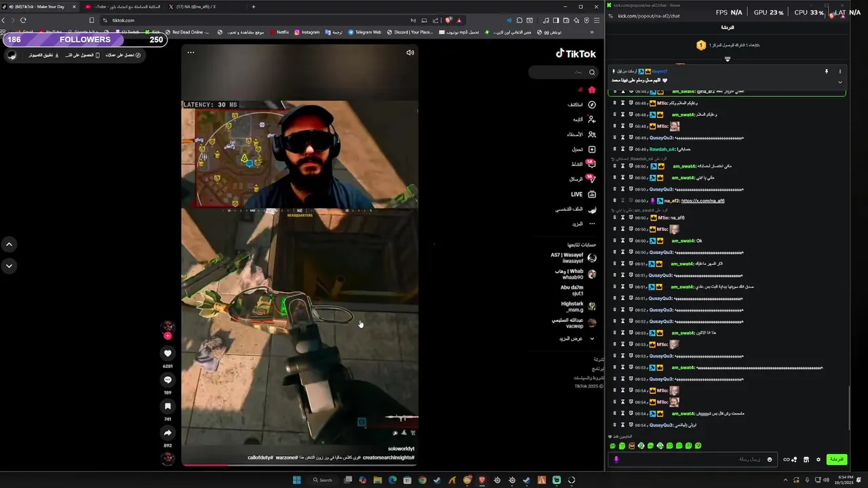868x488 pixels.
Task: Open pinned message three-dot menu
Action: click(x=840, y=71)
